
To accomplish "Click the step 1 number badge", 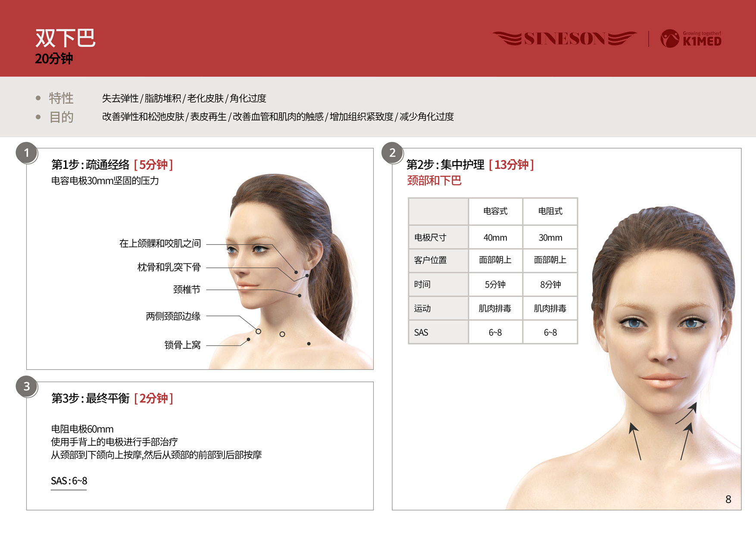I will coord(27,153).
